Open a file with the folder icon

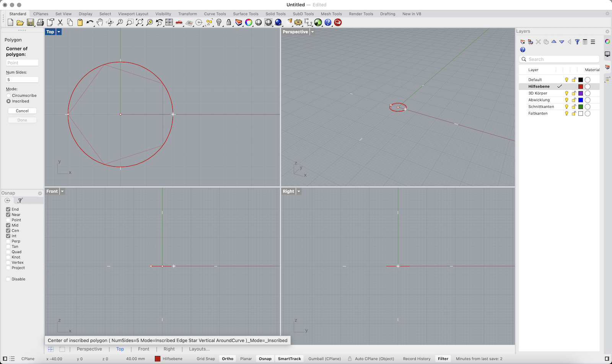(20, 23)
